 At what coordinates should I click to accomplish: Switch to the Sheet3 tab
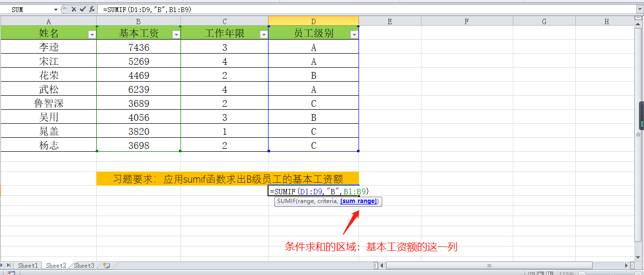pyautogui.click(x=84, y=265)
